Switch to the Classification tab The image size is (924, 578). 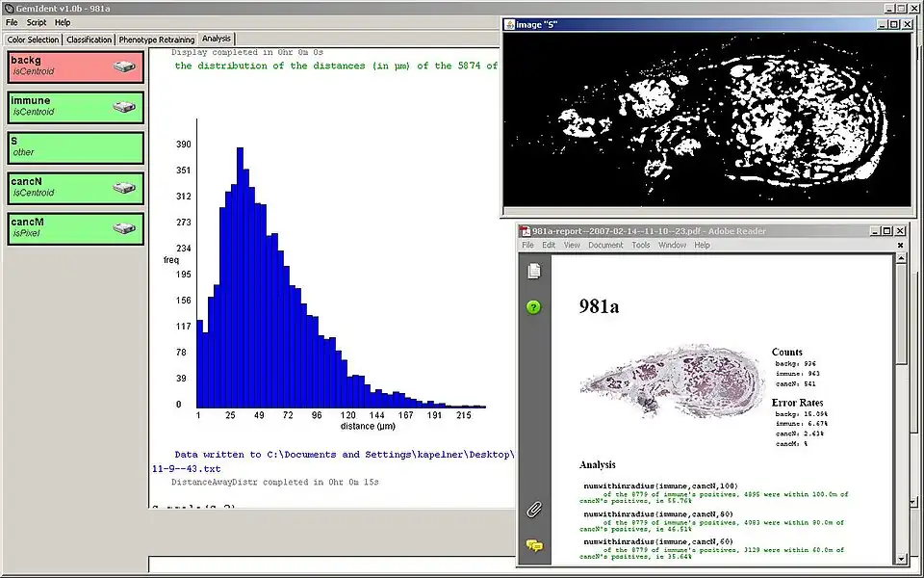[89, 39]
